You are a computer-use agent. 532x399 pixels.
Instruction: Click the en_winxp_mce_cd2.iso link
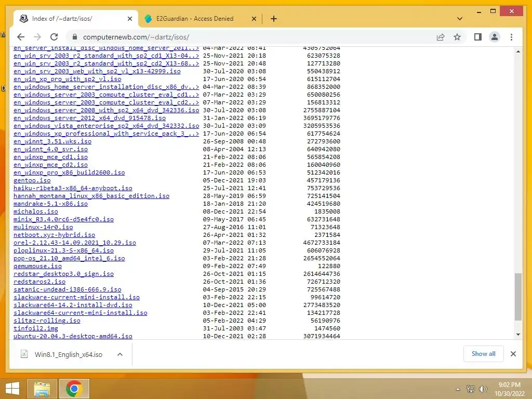[50, 165]
